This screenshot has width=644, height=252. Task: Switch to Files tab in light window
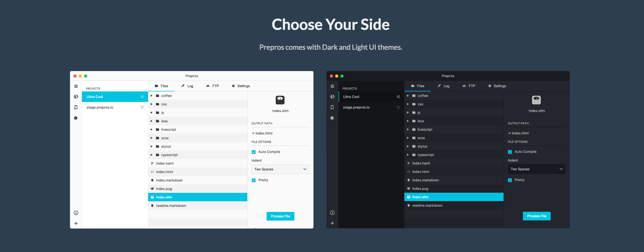click(x=161, y=86)
